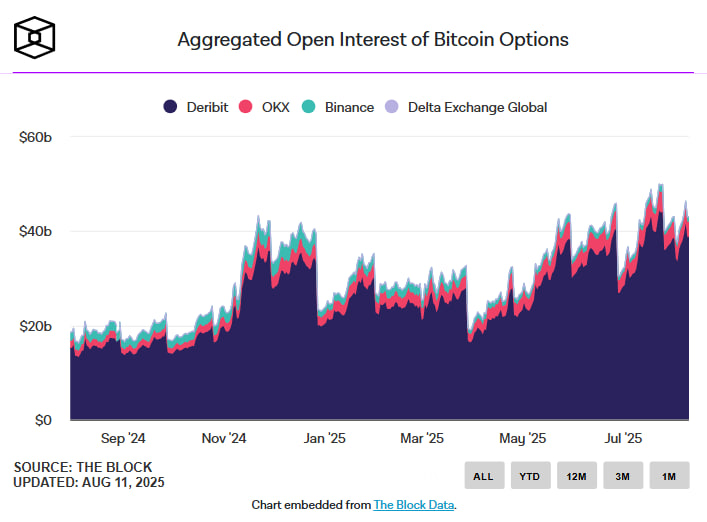
Task: Switch to 3M time range
Action: (x=622, y=476)
